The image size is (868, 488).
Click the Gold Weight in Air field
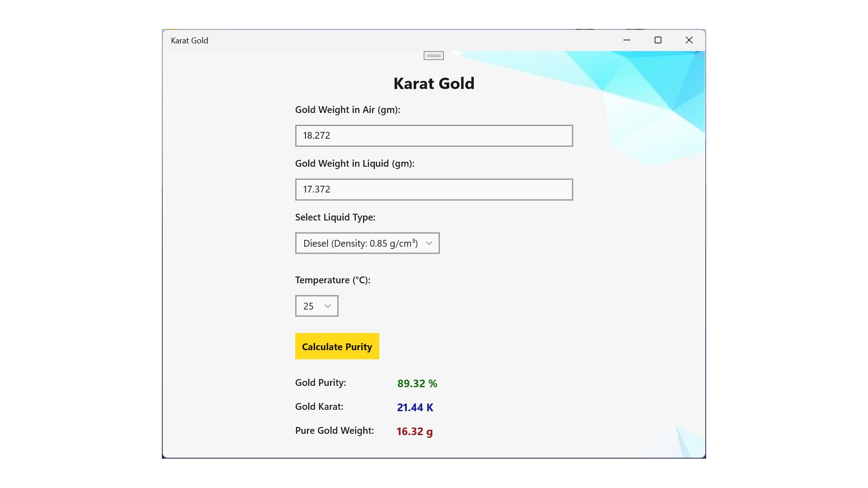click(434, 136)
